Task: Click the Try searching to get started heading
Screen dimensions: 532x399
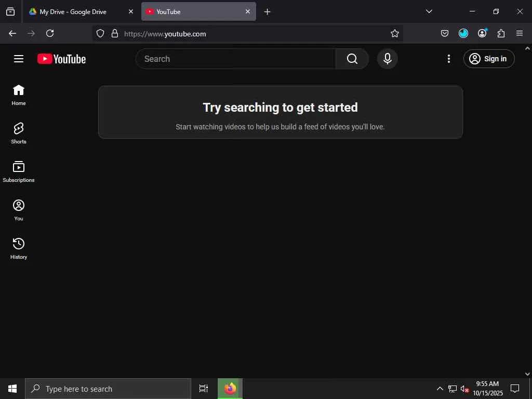Action: click(x=280, y=108)
